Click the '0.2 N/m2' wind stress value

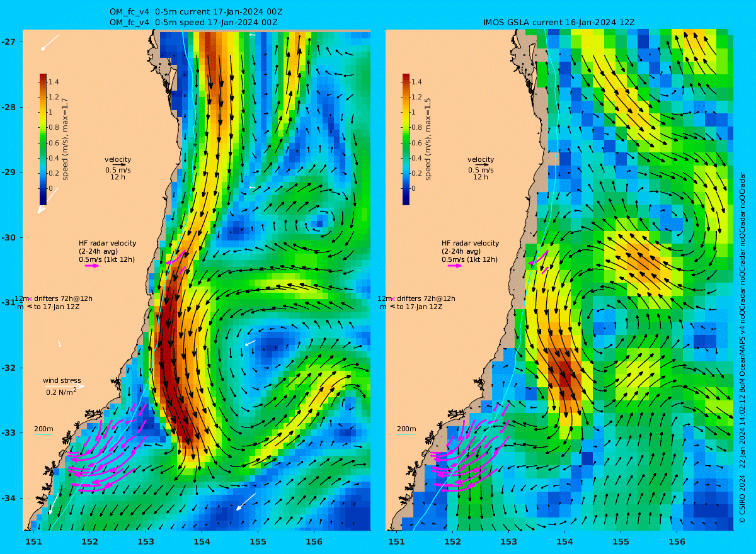coord(62,392)
